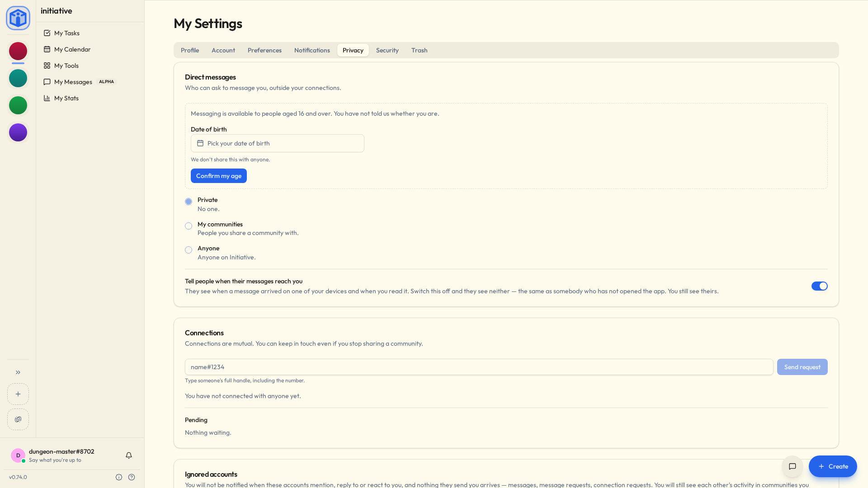The width and height of the screenshot is (868, 488).
Task: Switch to the Trash tab
Action: [x=420, y=50]
